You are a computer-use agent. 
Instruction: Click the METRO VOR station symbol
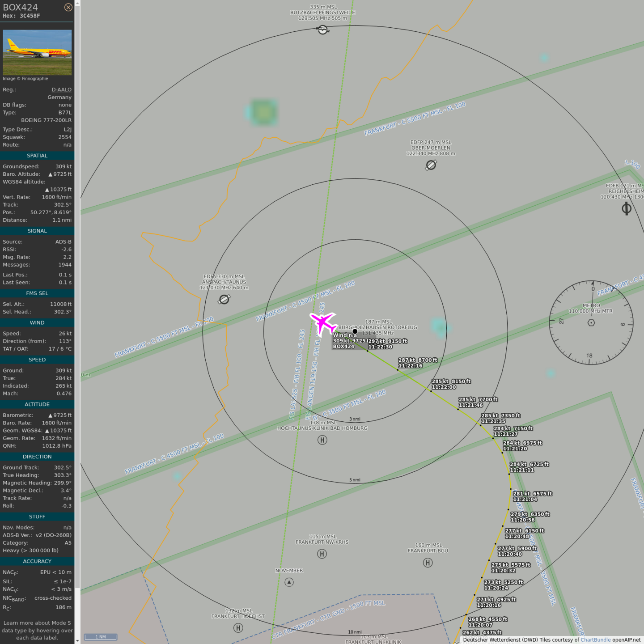click(x=591, y=322)
